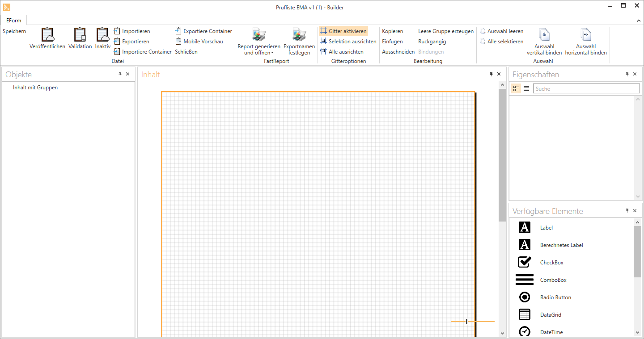
Task: Pick the DataGrid element icon
Action: tap(524, 314)
